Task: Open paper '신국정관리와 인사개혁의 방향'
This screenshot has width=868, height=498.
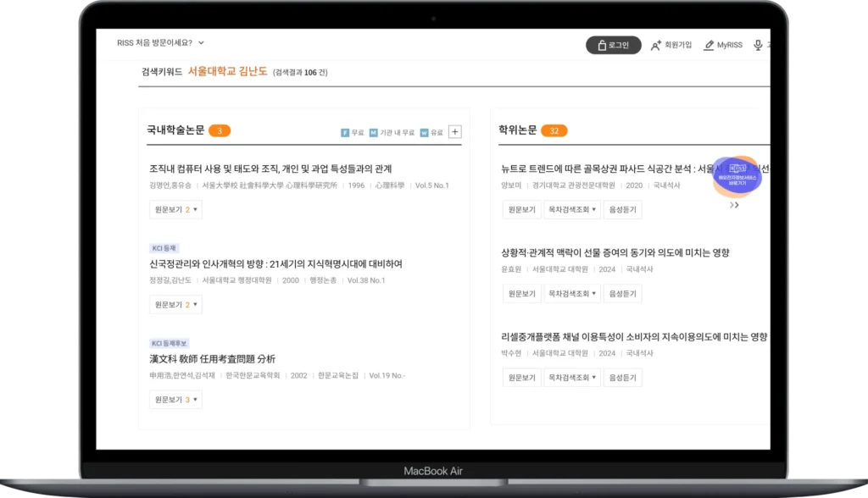Action: (x=275, y=264)
